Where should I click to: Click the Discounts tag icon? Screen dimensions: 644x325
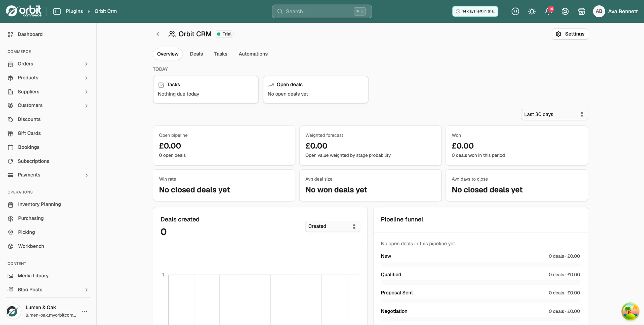pyautogui.click(x=10, y=119)
